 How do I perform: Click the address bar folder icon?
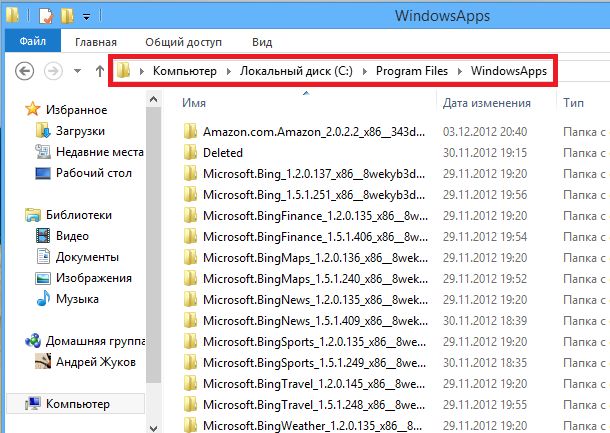click(123, 70)
